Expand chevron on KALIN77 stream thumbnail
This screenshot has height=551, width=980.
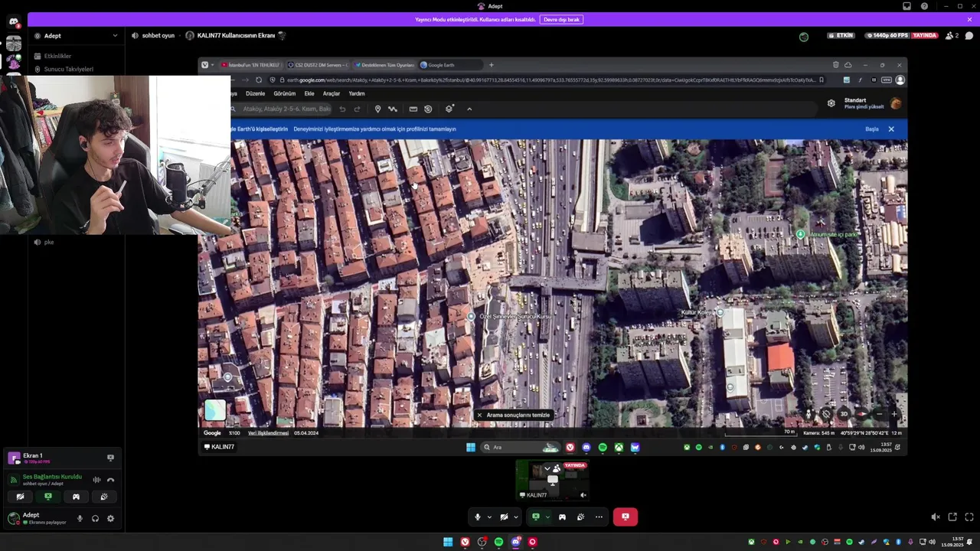click(547, 468)
